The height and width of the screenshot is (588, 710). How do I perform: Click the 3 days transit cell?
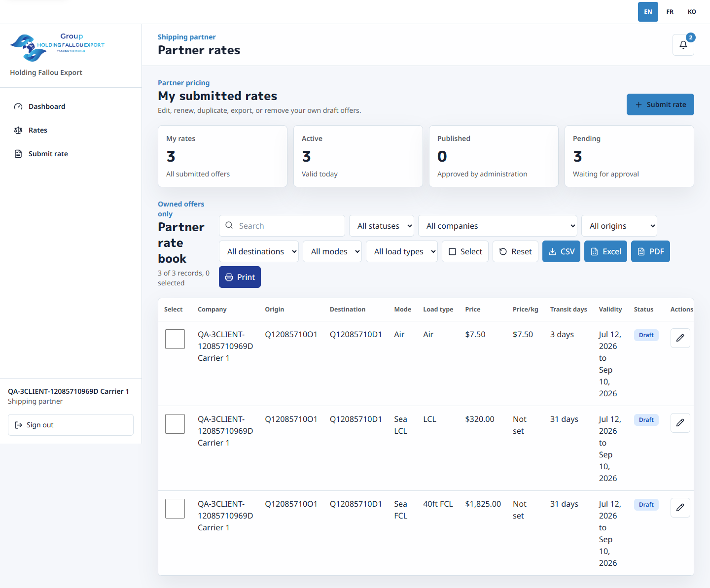coord(562,335)
